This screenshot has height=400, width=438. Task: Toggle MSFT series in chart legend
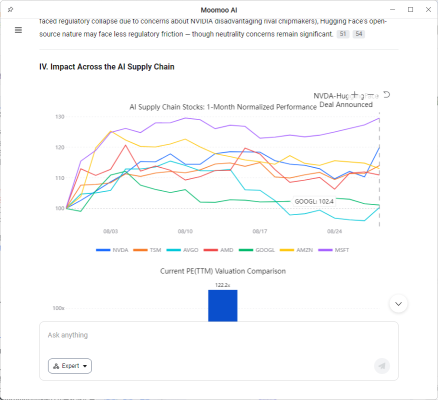pos(333,250)
